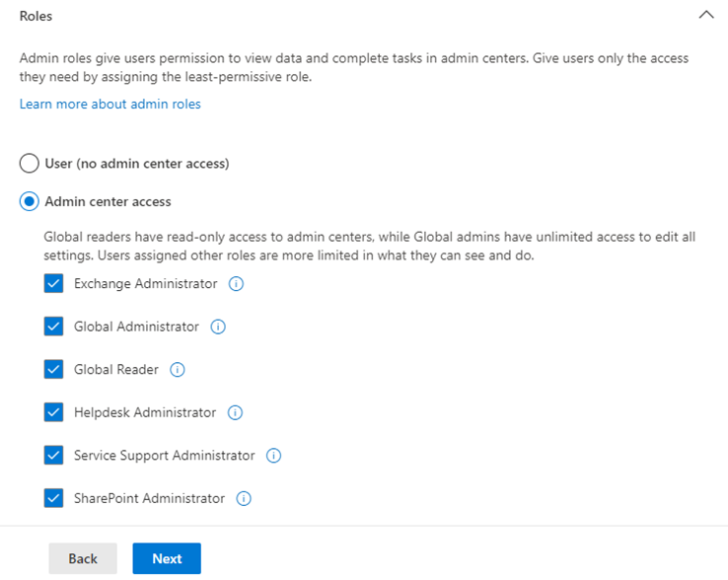The width and height of the screenshot is (728, 580).
Task: Click the Helpdesk Administrator label text
Action: pos(145,412)
